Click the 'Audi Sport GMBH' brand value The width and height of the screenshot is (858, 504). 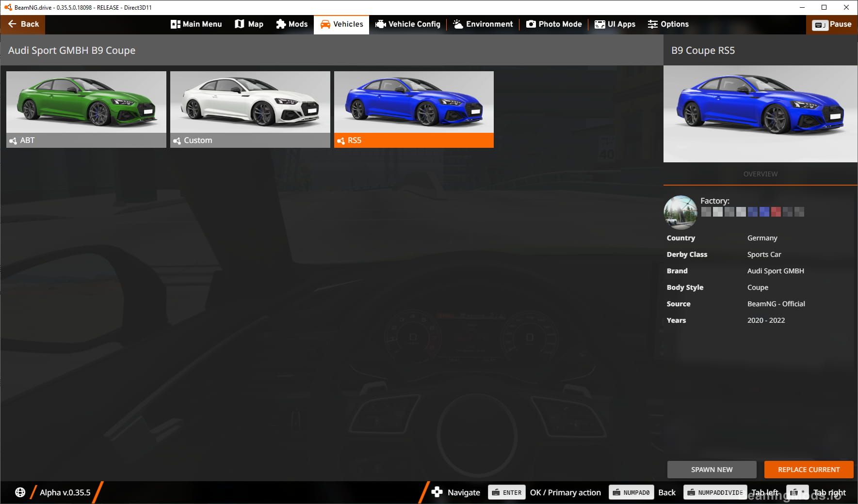(x=776, y=271)
